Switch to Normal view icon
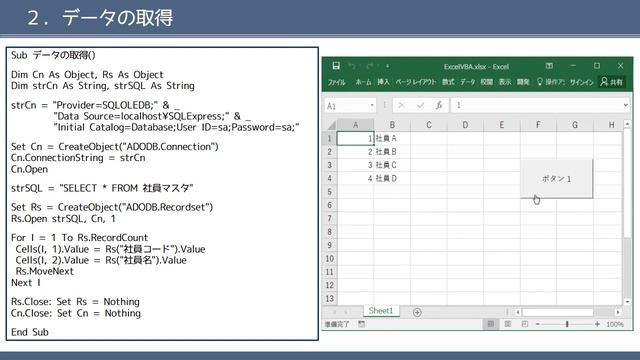This screenshot has width=640, height=360. coord(491,324)
